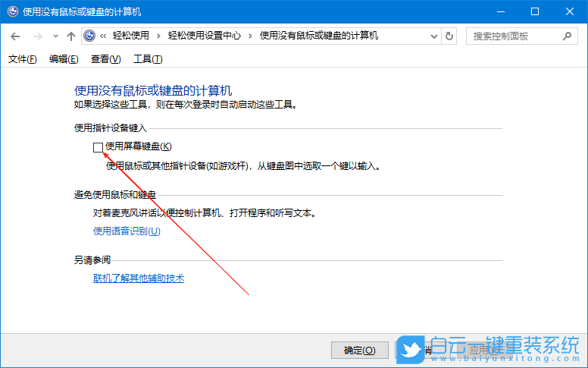The width and height of the screenshot is (588, 368).
Task: Click the forward navigation arrow
Action: 37,36
